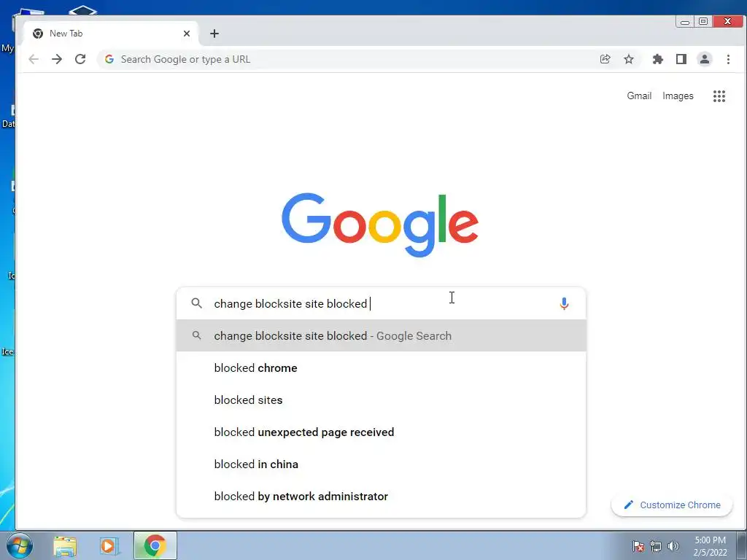Click the share page icon in address bar
The image size is (747, 560).
pos(605,59)
